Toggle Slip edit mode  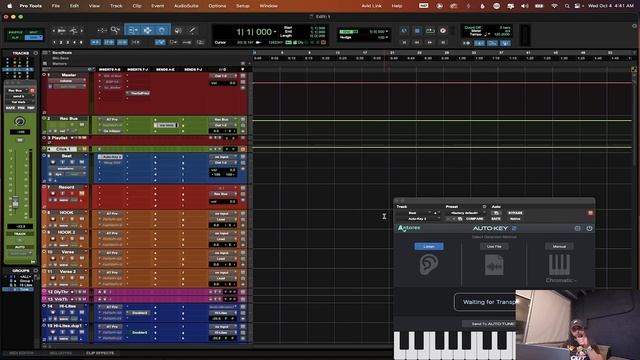coord(16,38)
